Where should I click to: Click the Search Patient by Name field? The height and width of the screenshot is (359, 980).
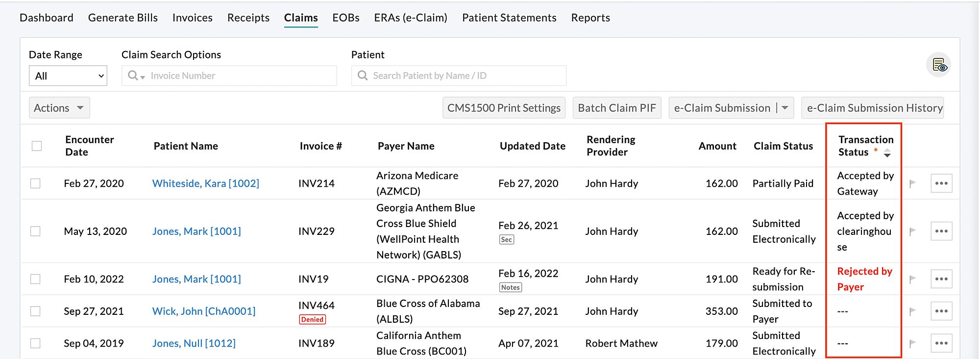pos(459,76)
